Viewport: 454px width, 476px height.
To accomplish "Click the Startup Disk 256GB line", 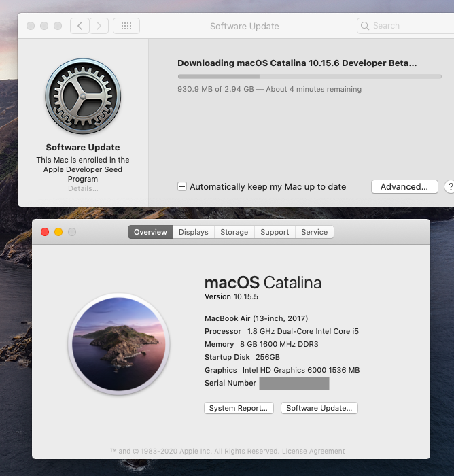I will click(x=242, y=357).
